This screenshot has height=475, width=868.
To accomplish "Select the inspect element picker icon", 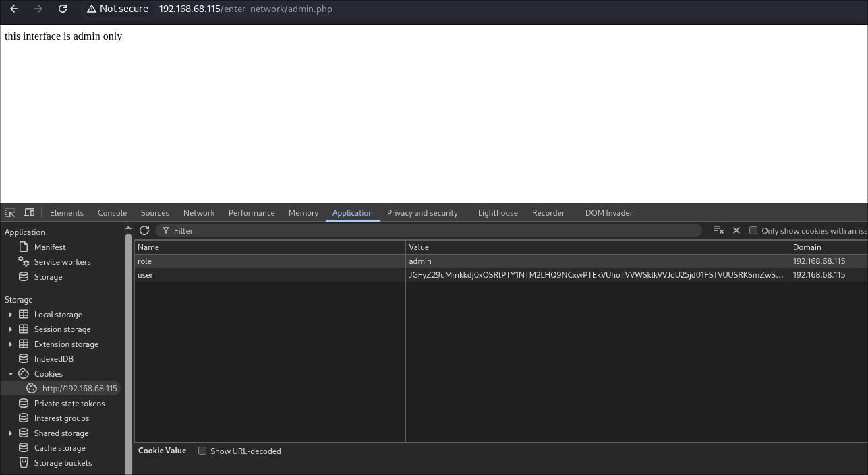I will point(10,212).
